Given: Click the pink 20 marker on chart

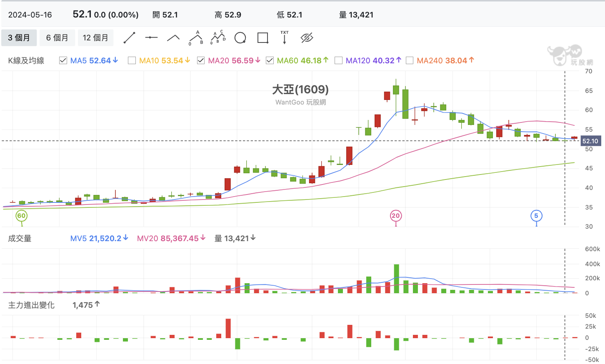Looking at the screenshot, I should coord(395,216).
